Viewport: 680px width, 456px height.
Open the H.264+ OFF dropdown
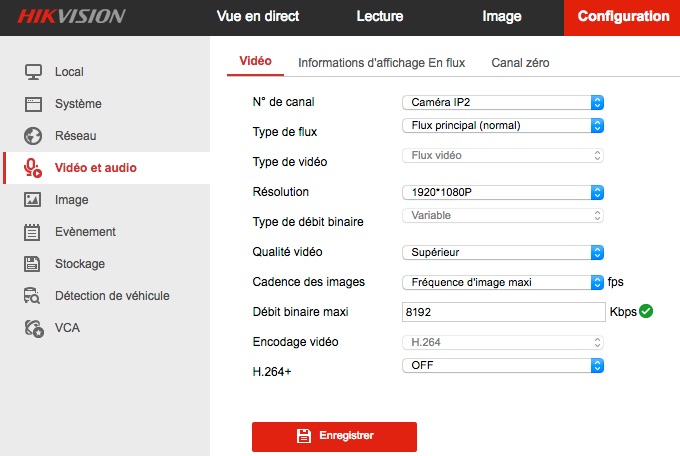[503, 367]
